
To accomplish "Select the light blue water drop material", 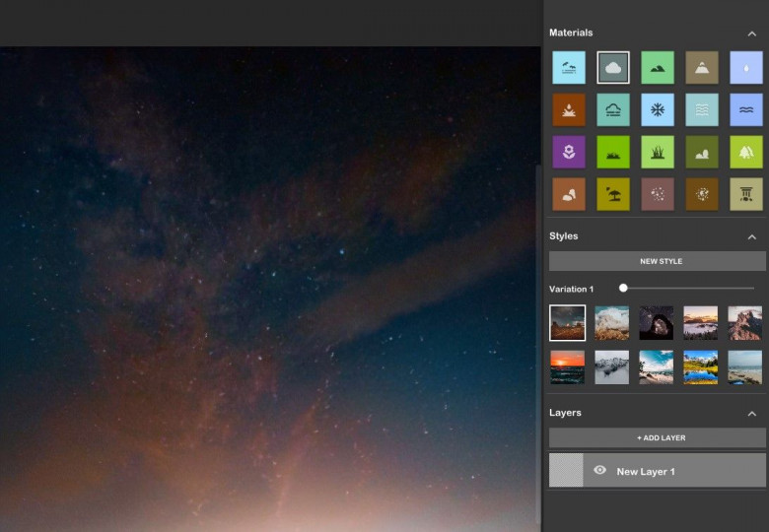I will 745,68.
